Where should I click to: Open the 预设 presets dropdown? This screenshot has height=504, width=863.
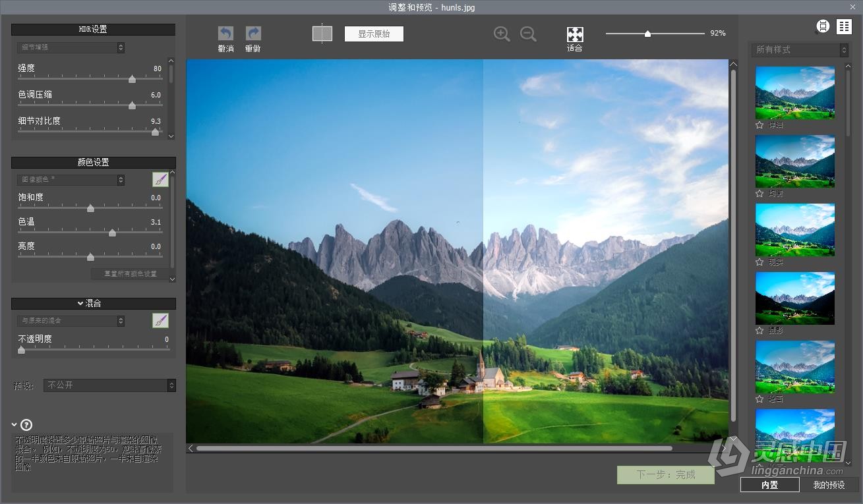point(109,385)
